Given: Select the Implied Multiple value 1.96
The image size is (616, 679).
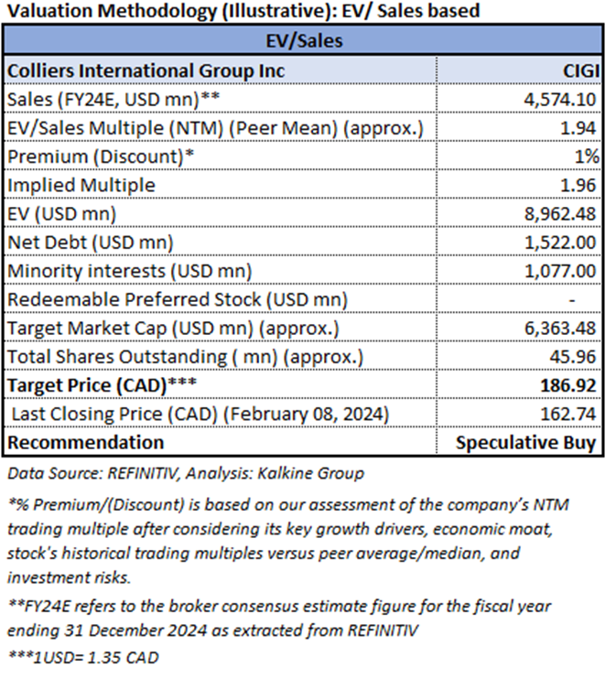Looking at the screenshot, I should (581, 185).
